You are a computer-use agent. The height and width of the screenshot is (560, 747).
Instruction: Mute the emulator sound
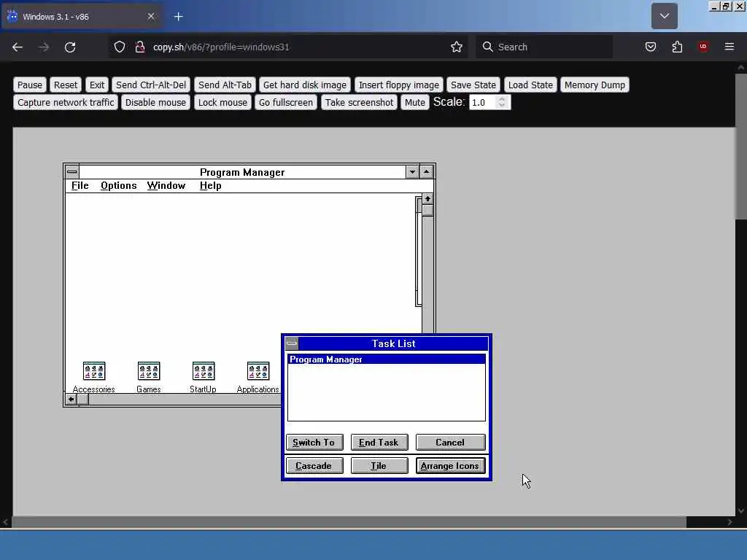[x=415, y=102]
